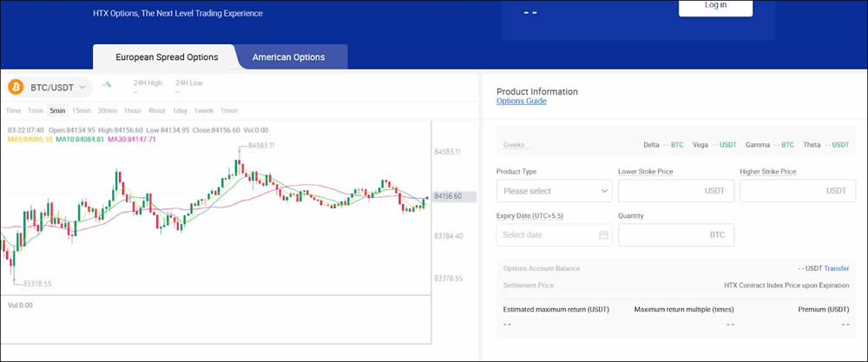Viewport: 868px width, 362px height.
Task: Click the Bitcoin coin icon
Action: [16, 87]
